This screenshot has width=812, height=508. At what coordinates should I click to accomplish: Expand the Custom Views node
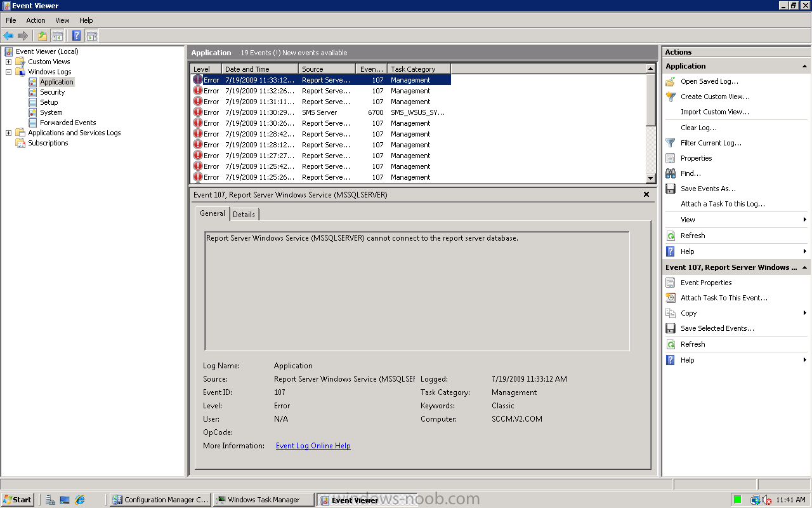pos(8,62)
